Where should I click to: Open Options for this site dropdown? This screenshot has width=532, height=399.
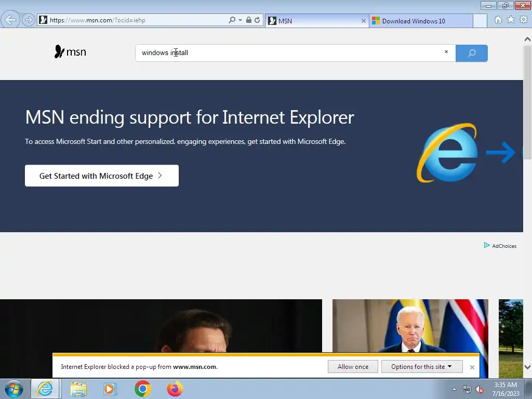click(422, 367)
